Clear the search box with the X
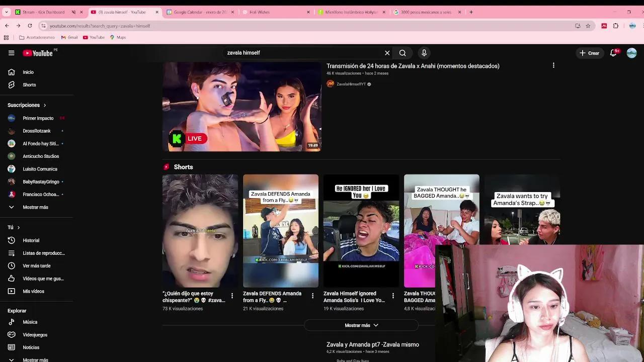The width and height of the screenshot is (644, 362). [387, 53]
